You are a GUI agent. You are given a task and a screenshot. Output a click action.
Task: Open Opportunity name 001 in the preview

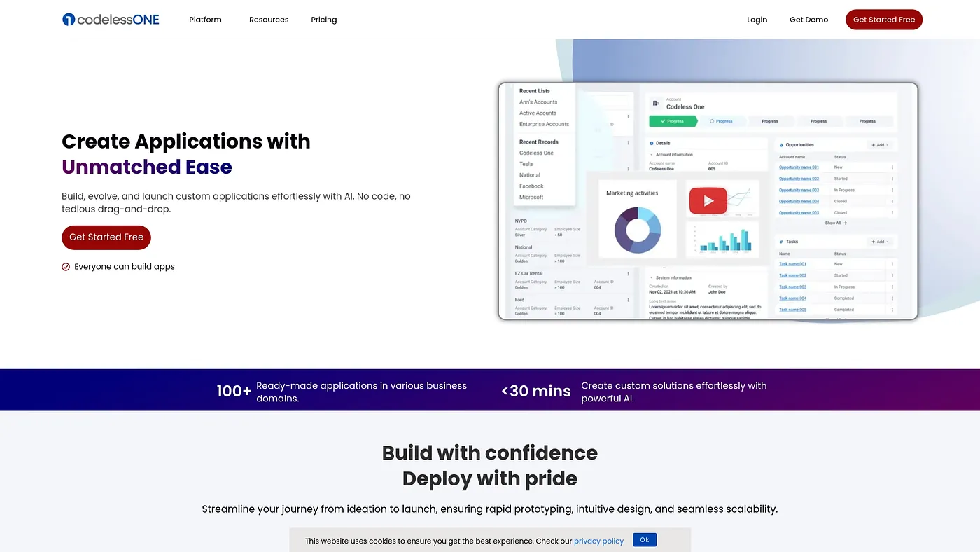799,167
